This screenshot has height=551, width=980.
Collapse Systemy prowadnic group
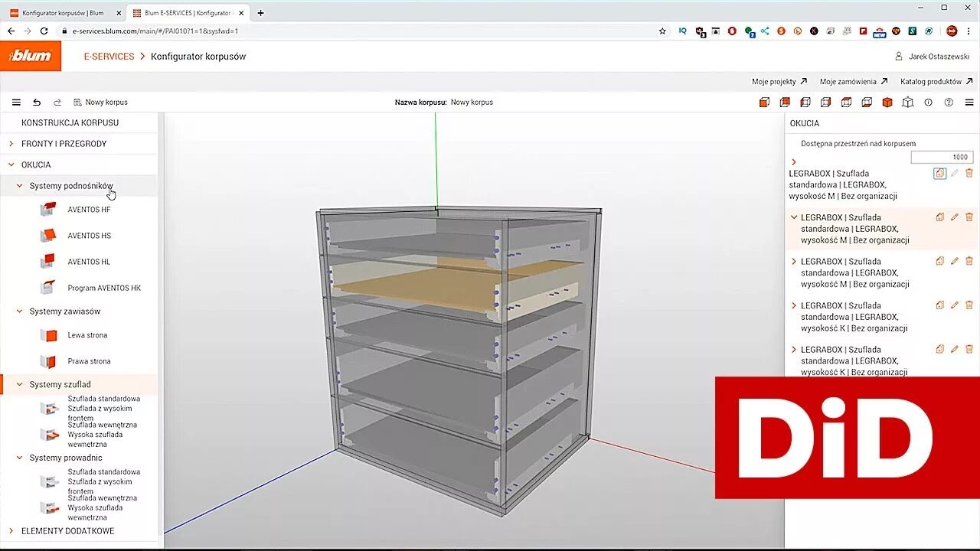tap(20, 458)
